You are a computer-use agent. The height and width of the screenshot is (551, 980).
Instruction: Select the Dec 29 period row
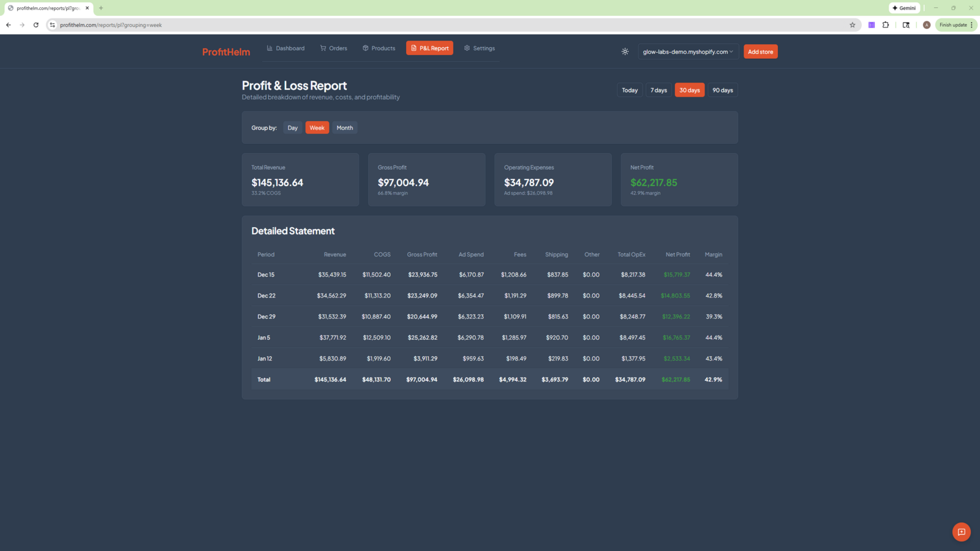click(490, 317)
